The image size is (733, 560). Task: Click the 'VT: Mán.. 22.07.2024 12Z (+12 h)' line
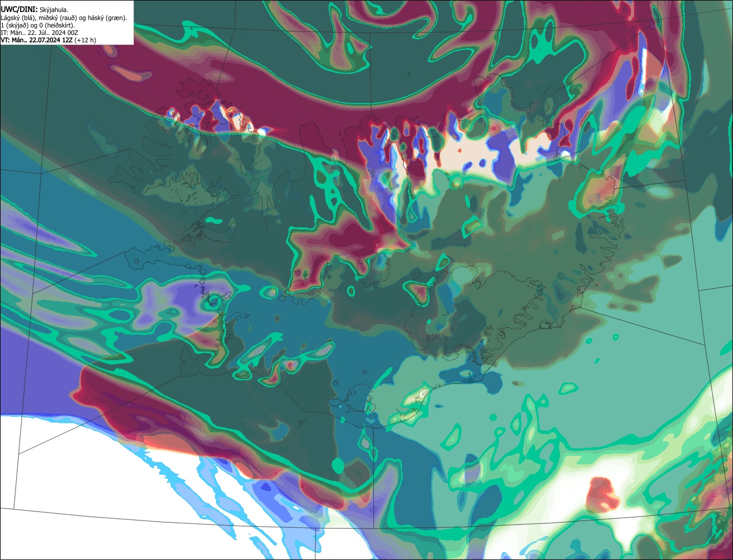coord(48,40)
